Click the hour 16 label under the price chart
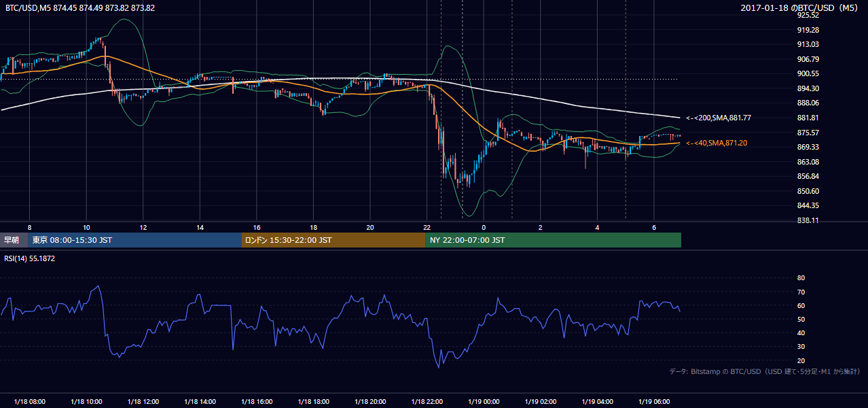Image resolution: width=868 pixels, height=408 pixels. click(257, 226)
